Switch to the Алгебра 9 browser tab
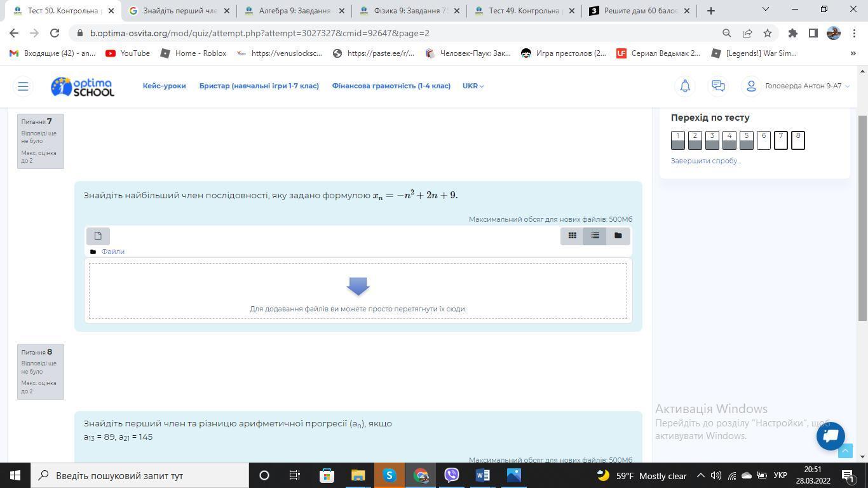868x488 pixels. click(x=294, y=11)
